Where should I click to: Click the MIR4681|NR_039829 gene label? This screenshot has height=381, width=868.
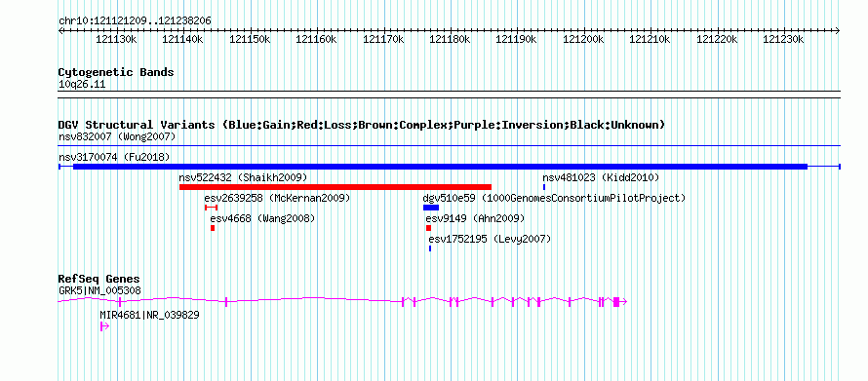pos(149,315)
